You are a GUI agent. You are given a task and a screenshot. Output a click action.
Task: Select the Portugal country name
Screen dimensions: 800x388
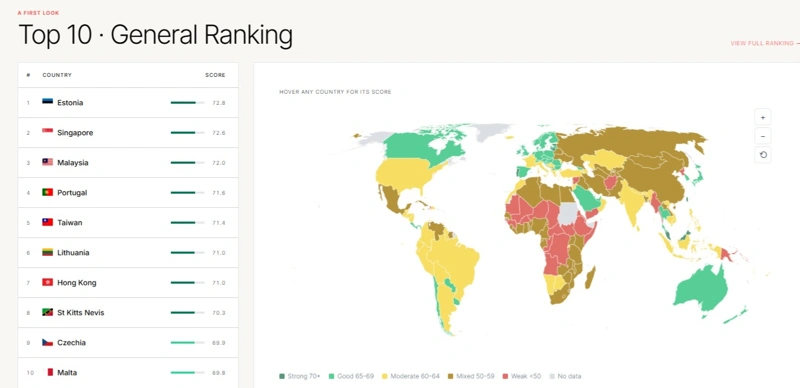pyautogui.click(x=72, y=193)
